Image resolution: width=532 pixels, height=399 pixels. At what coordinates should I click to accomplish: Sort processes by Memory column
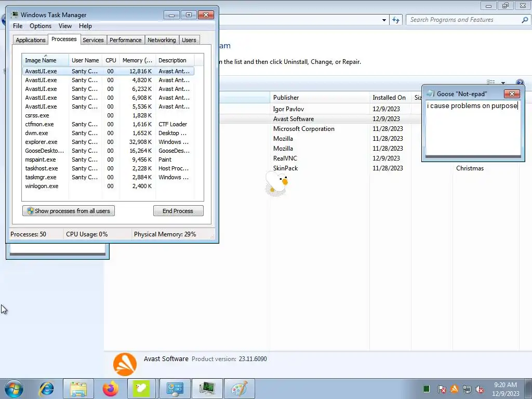pyautogui.click(x=137, y=60)
